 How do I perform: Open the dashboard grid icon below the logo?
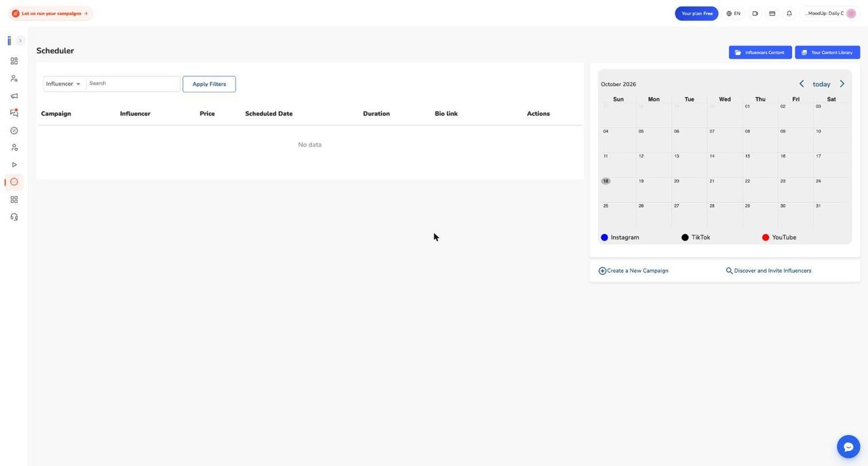pyautogui.click(x=14, y=61)
